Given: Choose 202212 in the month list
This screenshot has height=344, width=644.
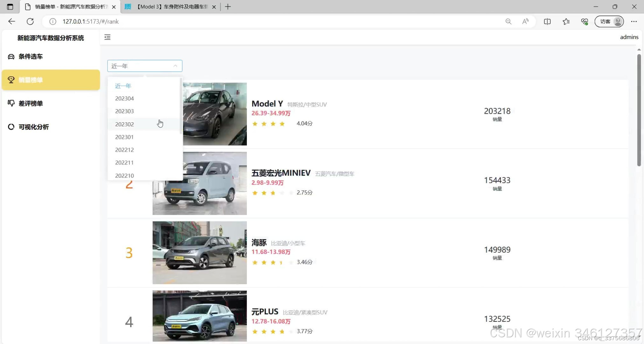Looking at the screenshot, I should [124, 150].
